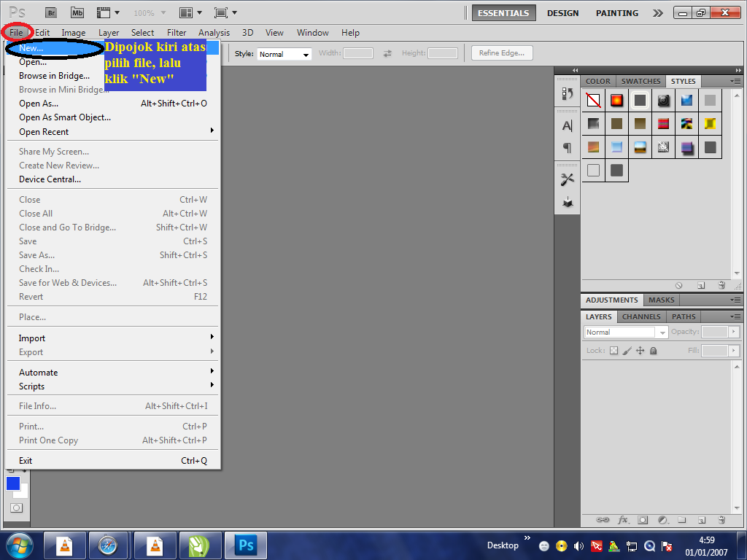Toggle Lock All padlock

tap(653, 351)
